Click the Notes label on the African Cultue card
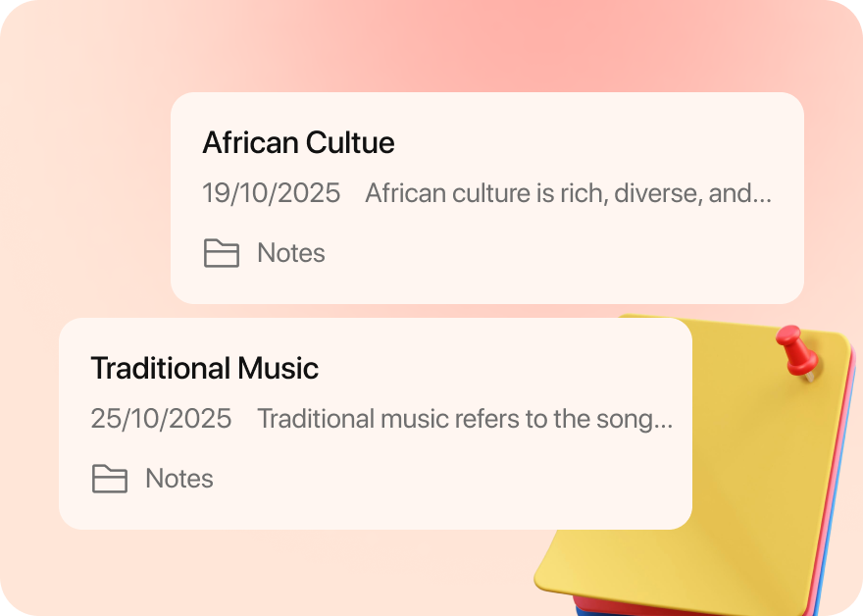Screen dimensions: 863x616 tap(290, 253)
